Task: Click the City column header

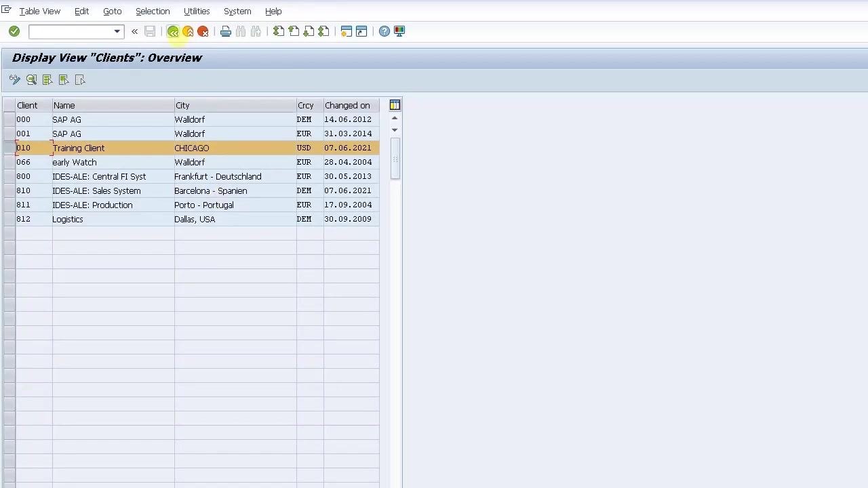Action: pyautogui.click(x=235, y=105)
